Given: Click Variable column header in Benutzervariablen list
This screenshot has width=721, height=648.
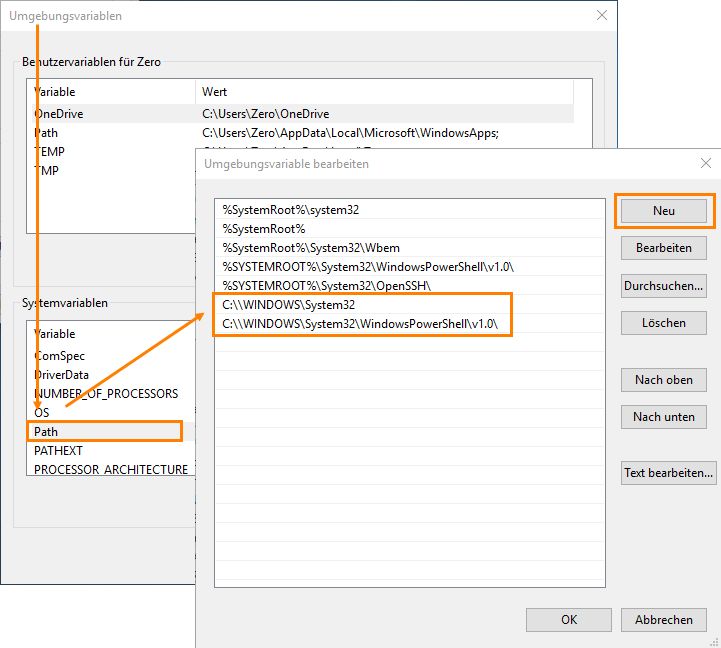Looking at the screenshot, I should click(x=111, y=92).
